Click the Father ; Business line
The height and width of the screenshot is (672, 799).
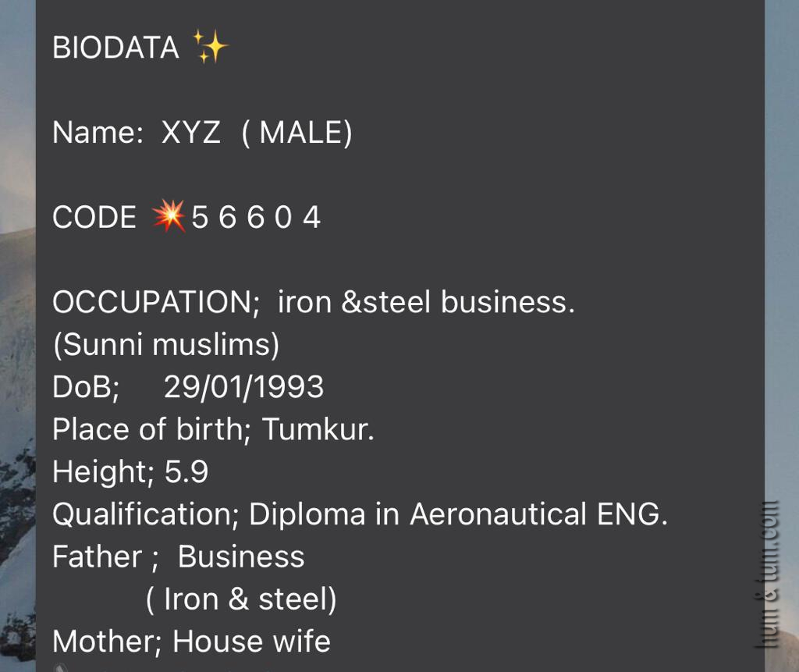[178, 556]
